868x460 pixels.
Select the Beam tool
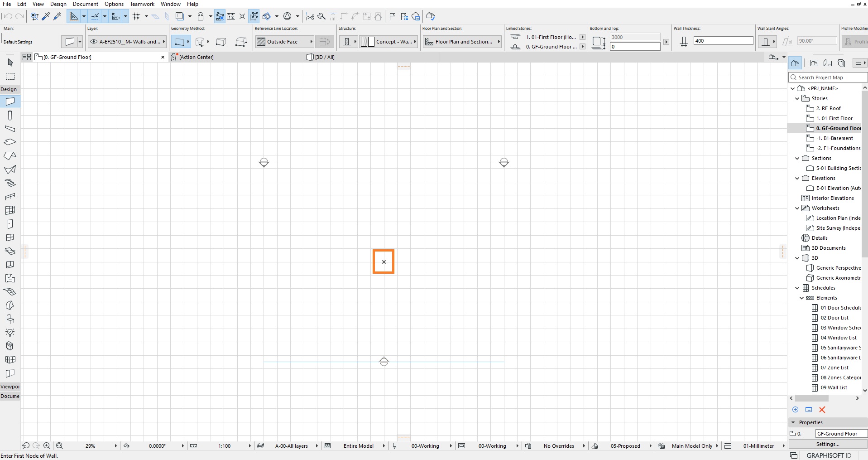click(10, 129)
